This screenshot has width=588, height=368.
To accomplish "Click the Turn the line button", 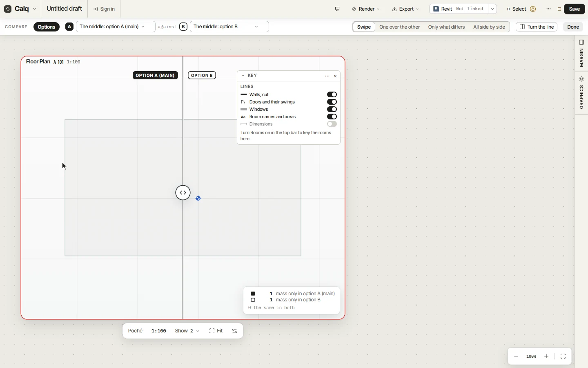I will tap(537, 27).
